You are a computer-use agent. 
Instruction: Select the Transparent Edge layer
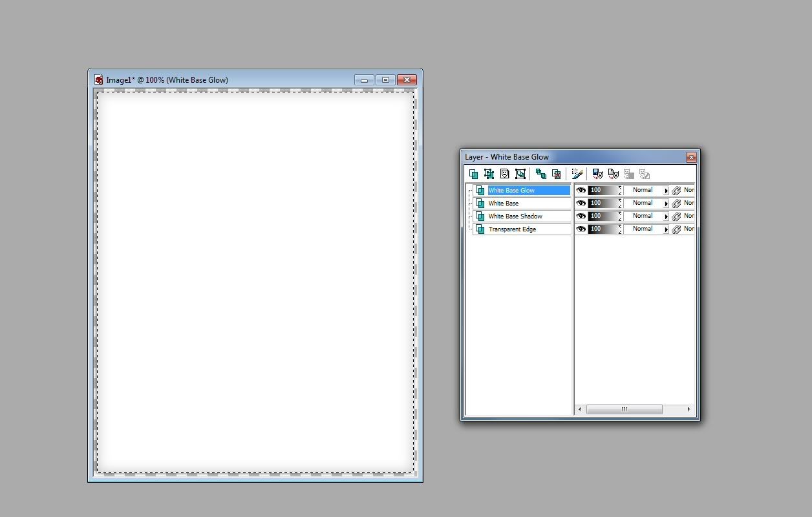512,229
